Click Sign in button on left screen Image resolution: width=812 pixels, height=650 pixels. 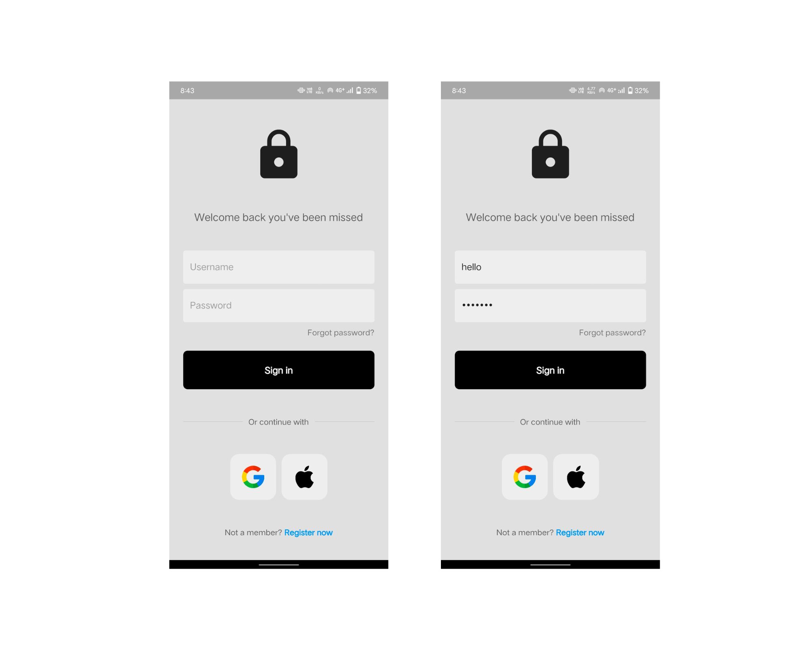tap(279, 370)
